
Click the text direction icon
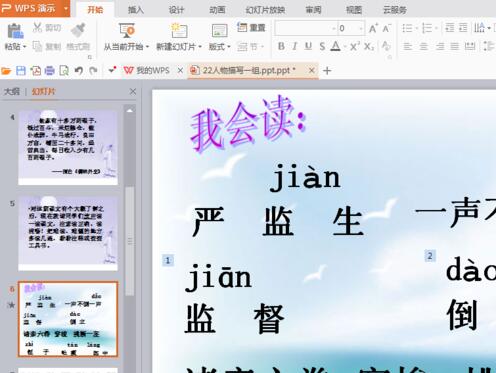pyautogui.click(x=479, y=28)
